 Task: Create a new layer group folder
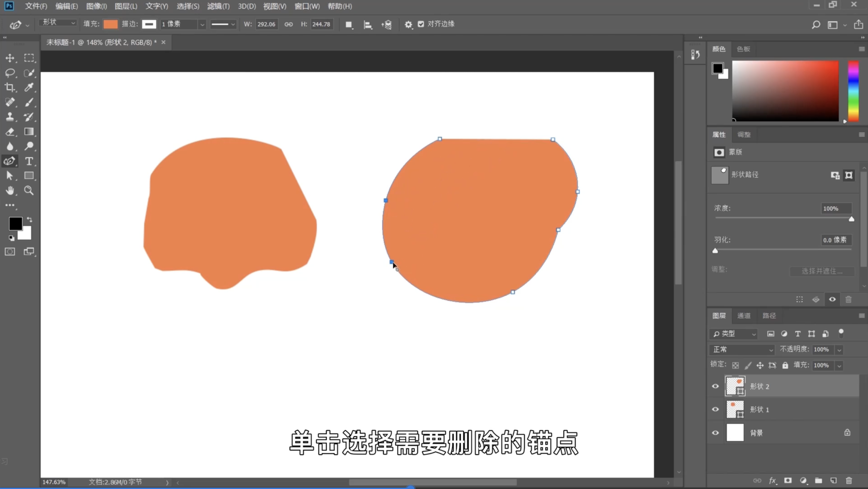pyautogui.click(x=818, y=480)
